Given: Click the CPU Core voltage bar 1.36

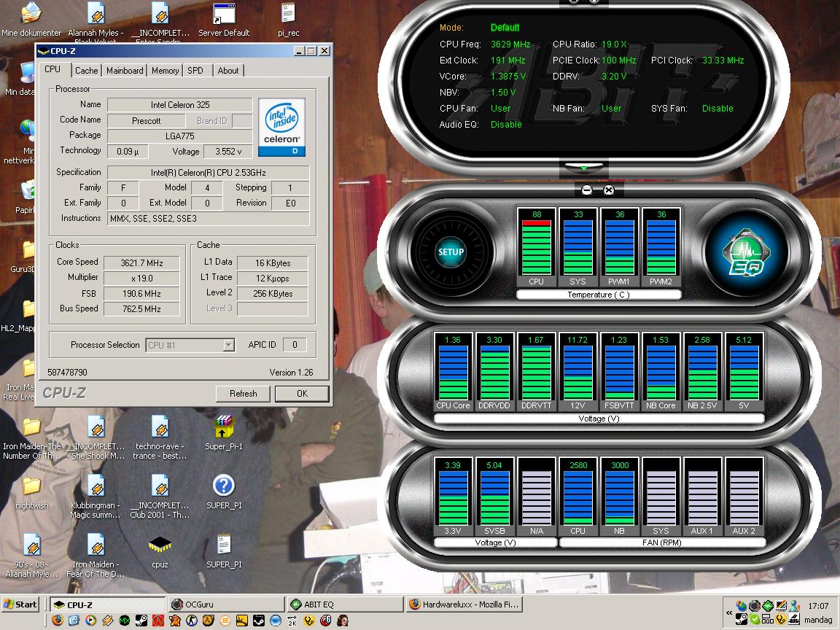Looking at the screenshot, I should pos(454,373).
